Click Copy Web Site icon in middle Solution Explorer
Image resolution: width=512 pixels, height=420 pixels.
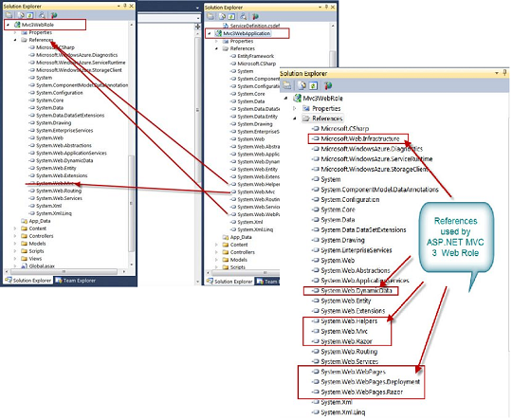pos(244,16)
